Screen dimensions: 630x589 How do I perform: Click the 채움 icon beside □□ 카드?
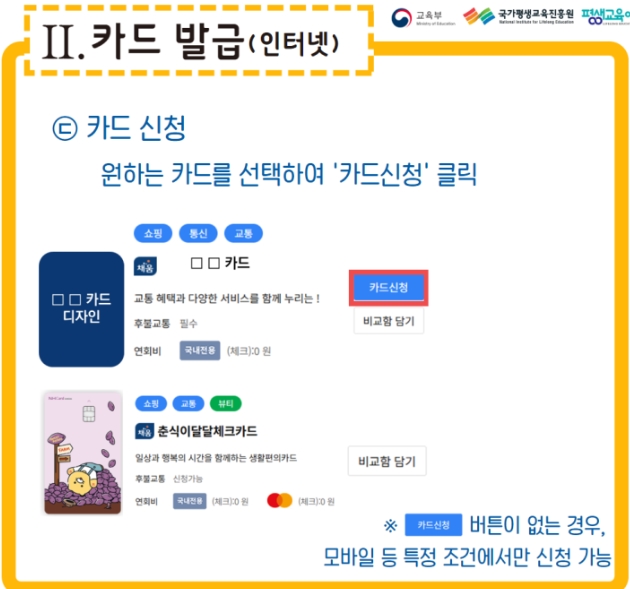[x=145, y=266]
